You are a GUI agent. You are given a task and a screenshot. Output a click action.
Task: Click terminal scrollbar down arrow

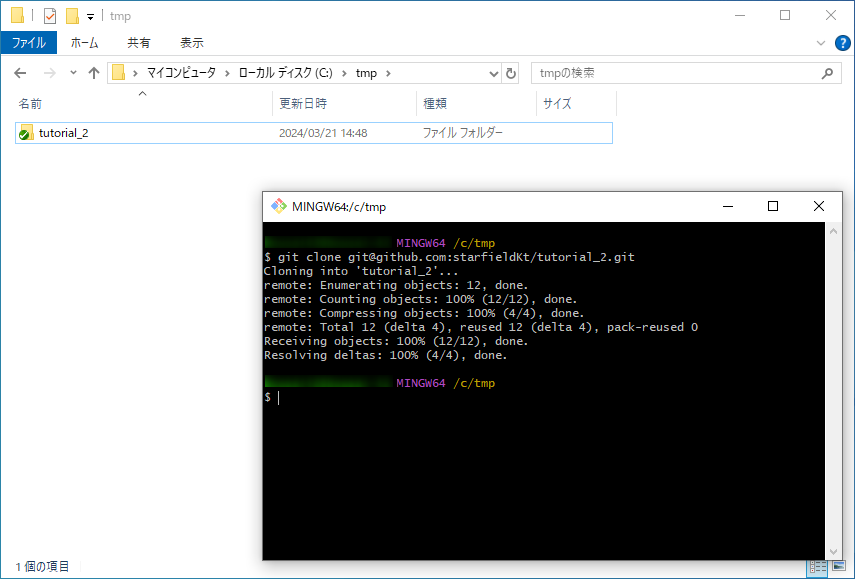[833, 552]
